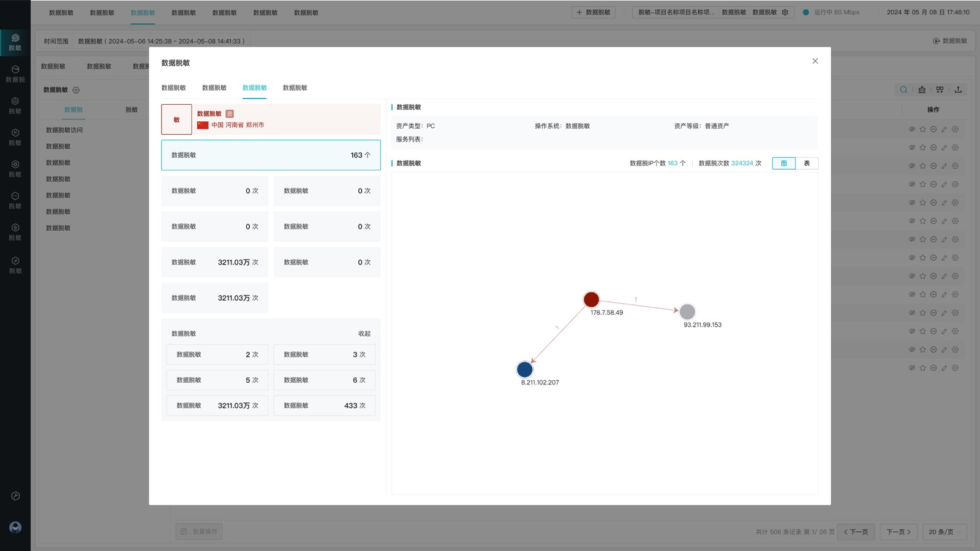This screenshot has height=551, width=980.
Task: Toggle the star icon in the first table row
Action: 922,129
